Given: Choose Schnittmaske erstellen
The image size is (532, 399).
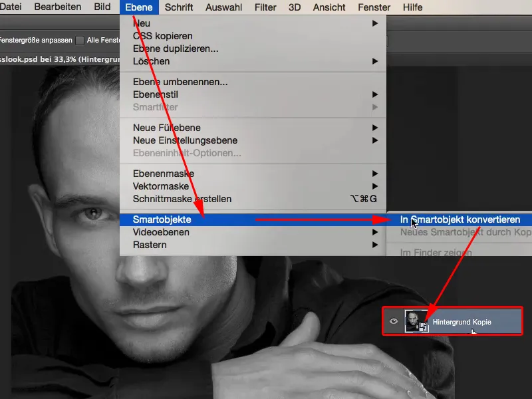Looking at the screenshot, I should pos(253,199).
